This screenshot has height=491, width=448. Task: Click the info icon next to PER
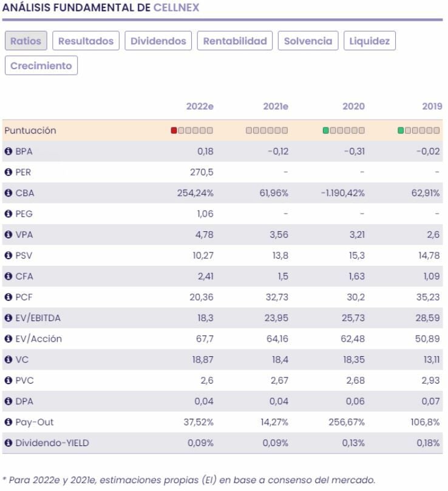click(x=8, y=172)
